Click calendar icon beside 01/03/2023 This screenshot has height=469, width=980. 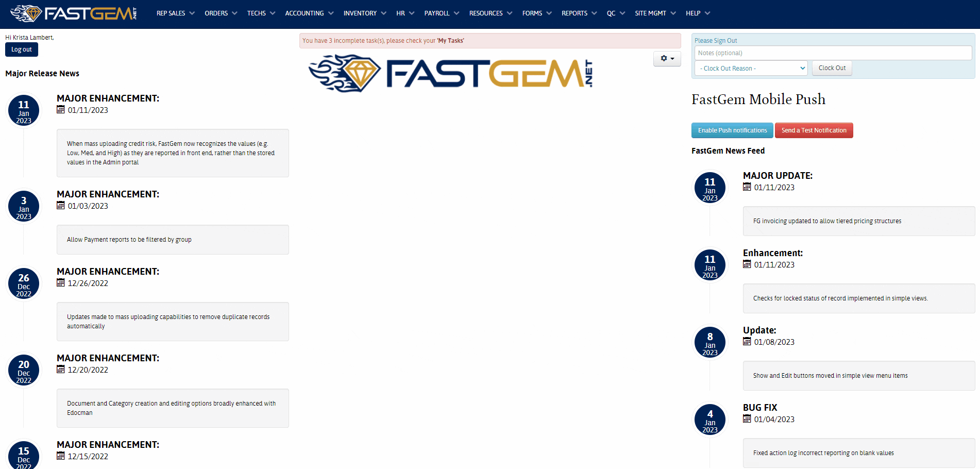pos(61,206)
